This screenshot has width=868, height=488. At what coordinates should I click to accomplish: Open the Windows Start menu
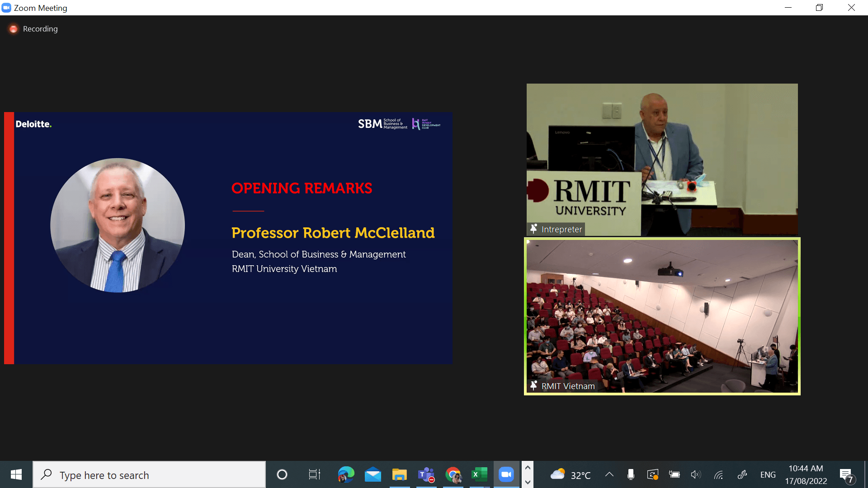click(x=16, y=474)
